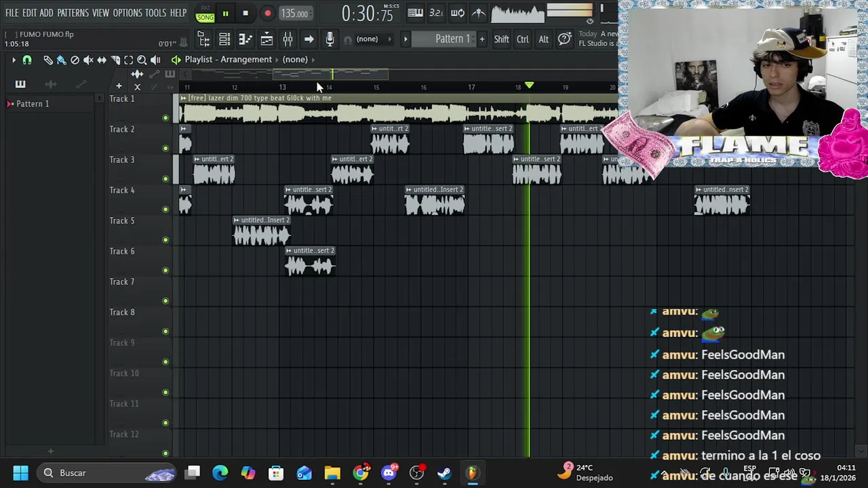Click the typing keyboard to piano icon
Viewport: 868px width, 488px height.
(415, 13)
